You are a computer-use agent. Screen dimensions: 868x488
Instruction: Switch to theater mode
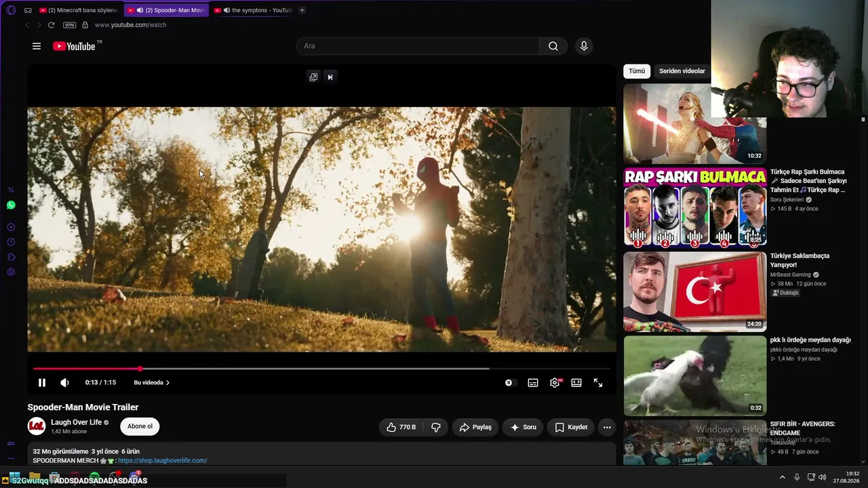[576, 383]
